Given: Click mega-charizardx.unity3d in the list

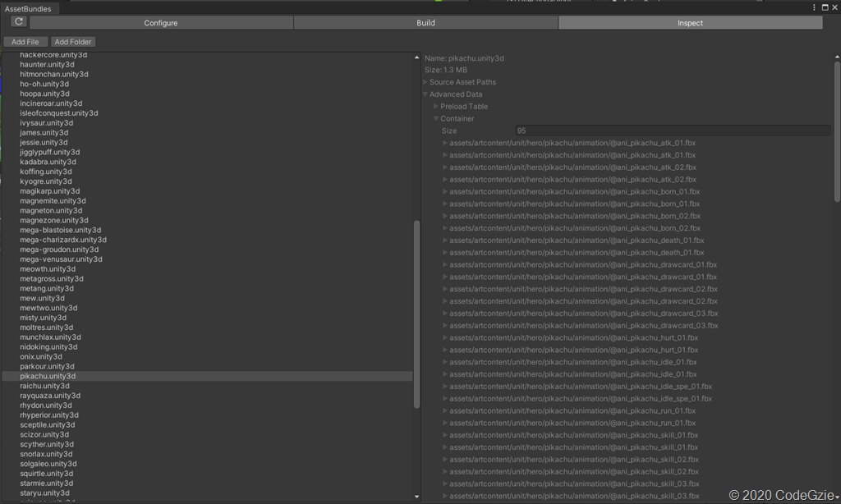Looking at the screenshot, I should point(63,240).
